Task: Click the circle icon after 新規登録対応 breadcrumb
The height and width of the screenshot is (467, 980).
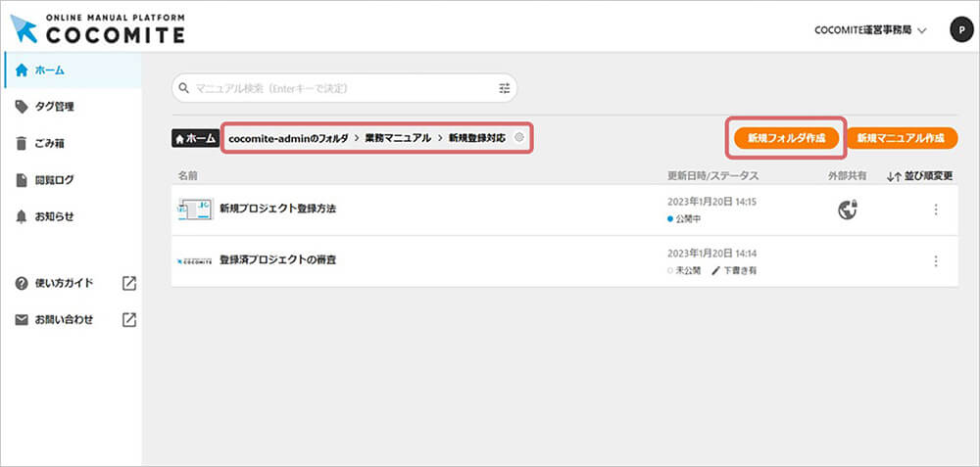Action: (x=519, y=138)
